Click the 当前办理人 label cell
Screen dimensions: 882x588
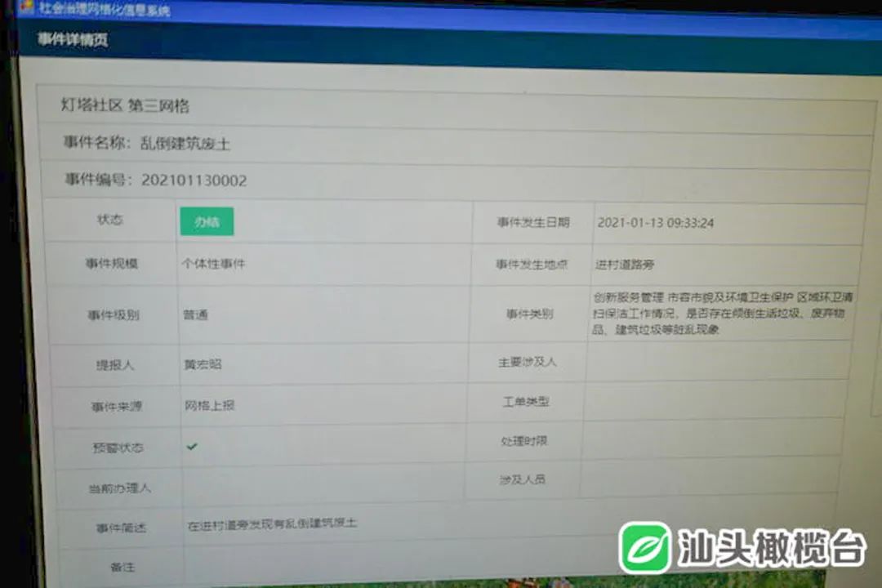coord(120,488)
